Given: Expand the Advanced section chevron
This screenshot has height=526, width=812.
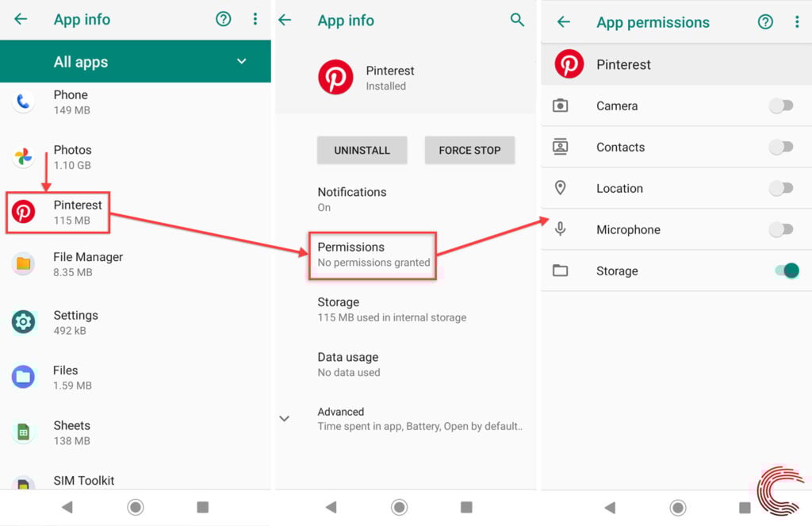Looking at the screenshot, I should click(285, 418).
